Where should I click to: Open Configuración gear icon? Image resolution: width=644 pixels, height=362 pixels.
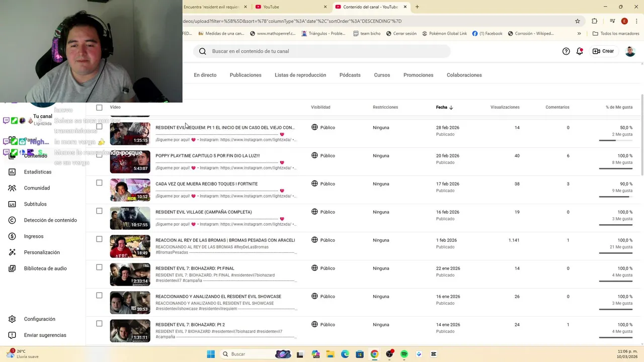click(12, 319)
